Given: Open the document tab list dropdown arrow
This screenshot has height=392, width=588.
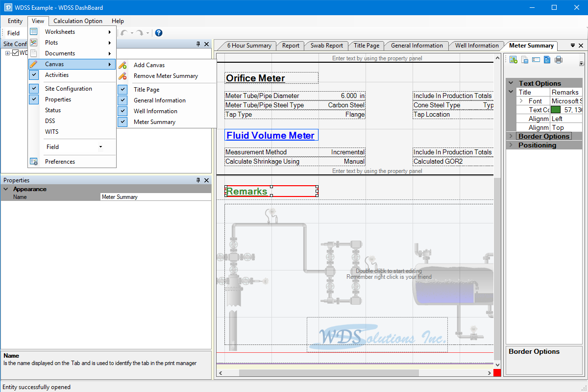Looking at the screenshot, I should [x=573, y=46].
